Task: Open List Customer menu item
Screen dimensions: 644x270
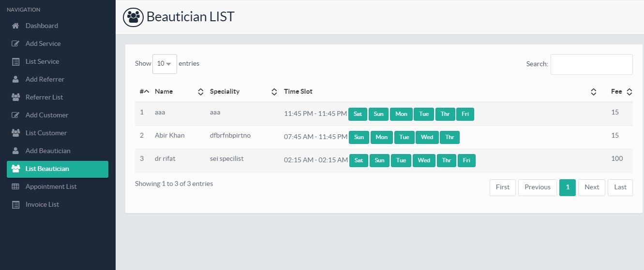Action: [x=46, y=133]
